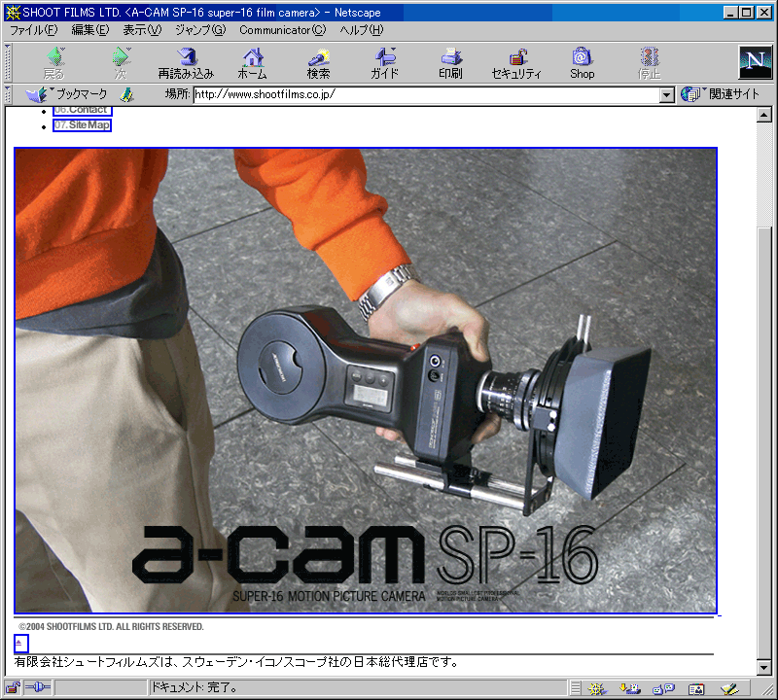Show security info via セキュリティ

click(x=516, y=63)
